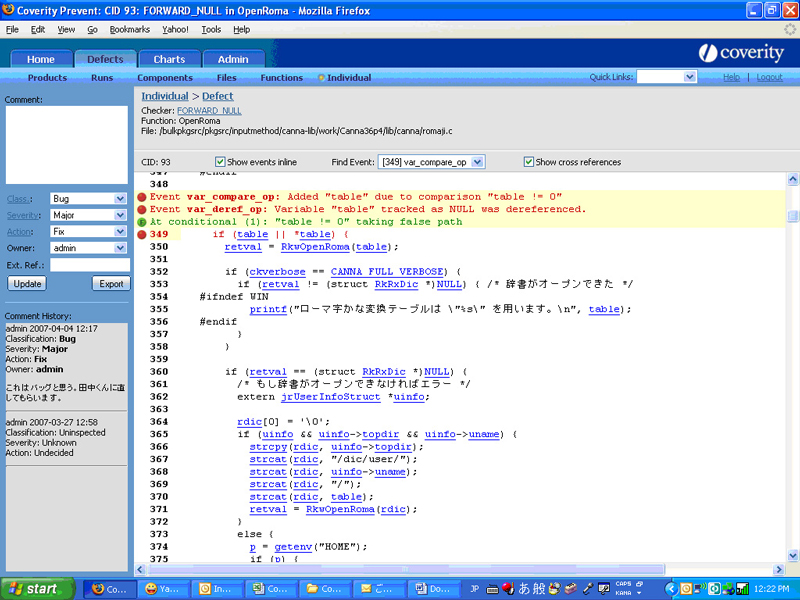Go to the Functions sub-navigation item
The width and height of the screenshot is (800, 600).
click(x=282, y=78)
